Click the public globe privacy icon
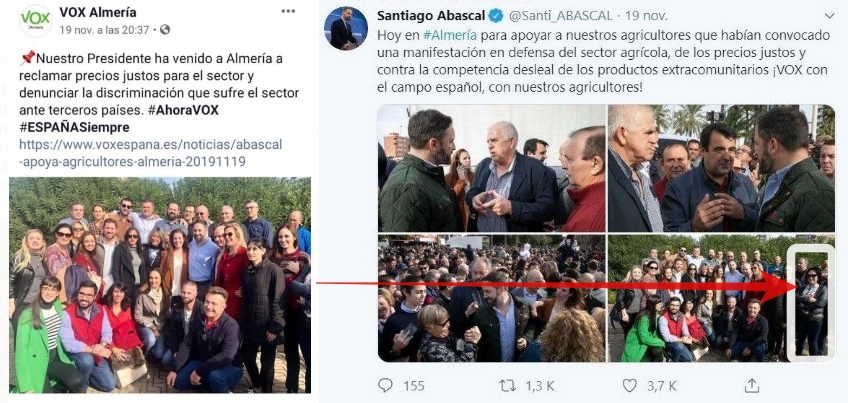848x403 pixels. (x=165, y=30)
